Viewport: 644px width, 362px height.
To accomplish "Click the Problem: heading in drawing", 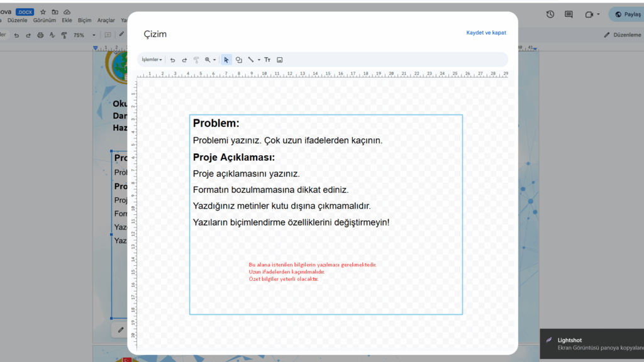I will 216,123.
